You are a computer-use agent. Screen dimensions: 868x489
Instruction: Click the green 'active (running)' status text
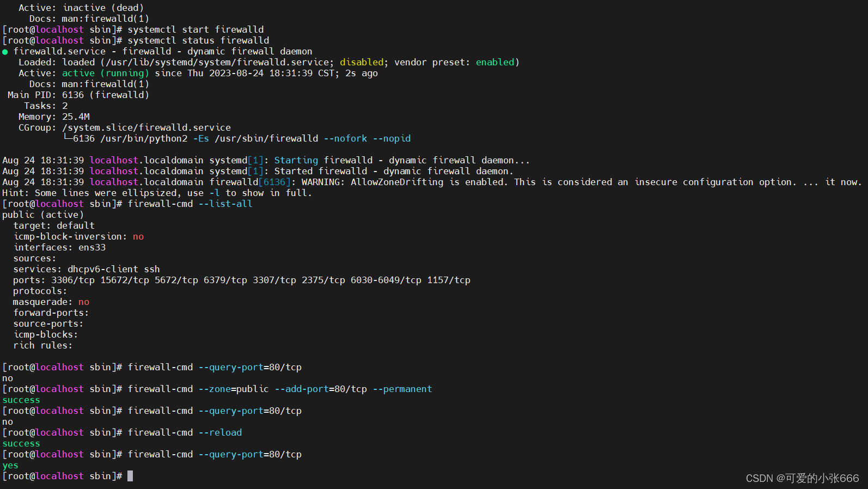coord(105,73)
